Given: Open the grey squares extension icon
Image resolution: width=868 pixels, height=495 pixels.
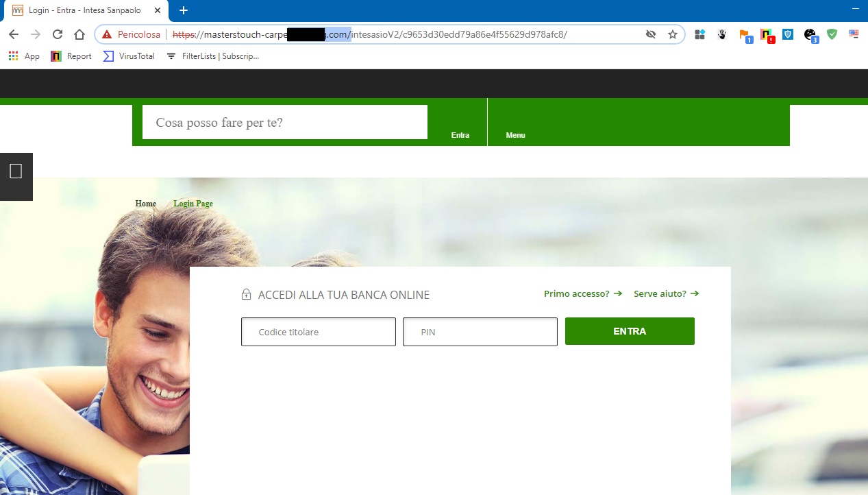Looking at the screenshot, I should pyautogui.click(x=699, y=34).
